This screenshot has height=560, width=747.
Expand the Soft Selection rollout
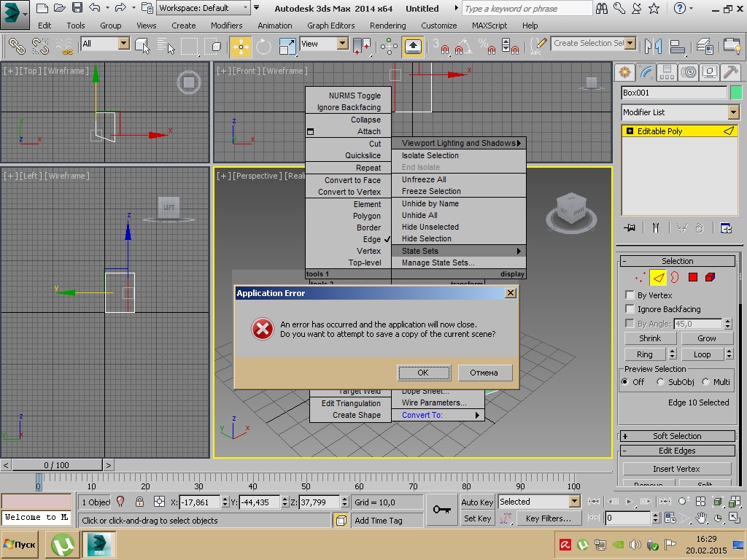tap(677, 436)
